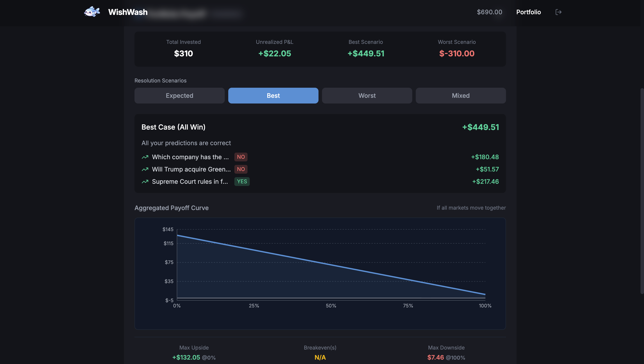
Task: Open Supreme Court rules in f... market
Action: (190, 182)
